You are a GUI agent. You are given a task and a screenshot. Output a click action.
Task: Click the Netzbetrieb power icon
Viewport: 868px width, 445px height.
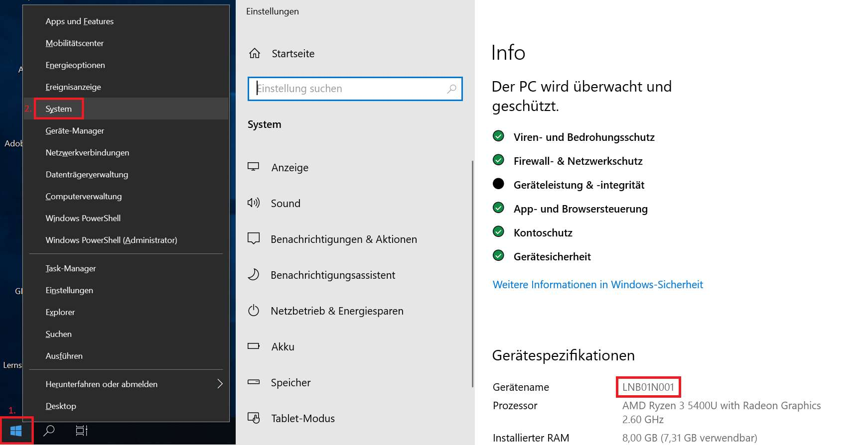[254, 311]
